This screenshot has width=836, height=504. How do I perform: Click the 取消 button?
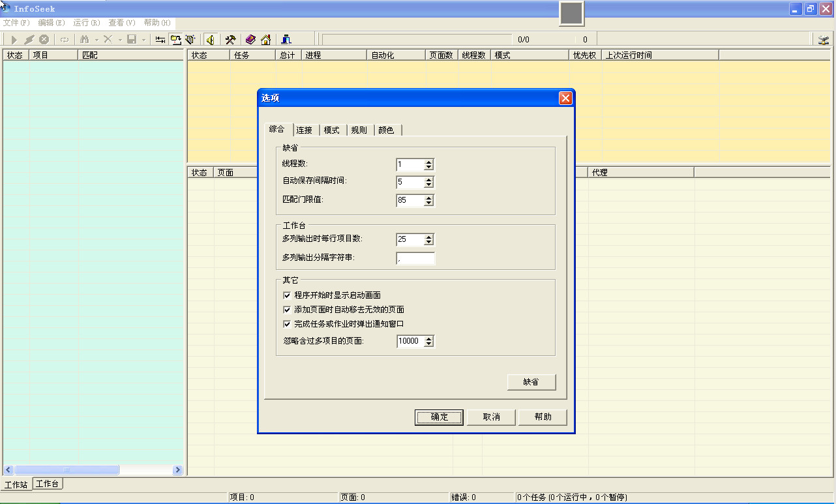pyautogui.click(x=492, y=417)
